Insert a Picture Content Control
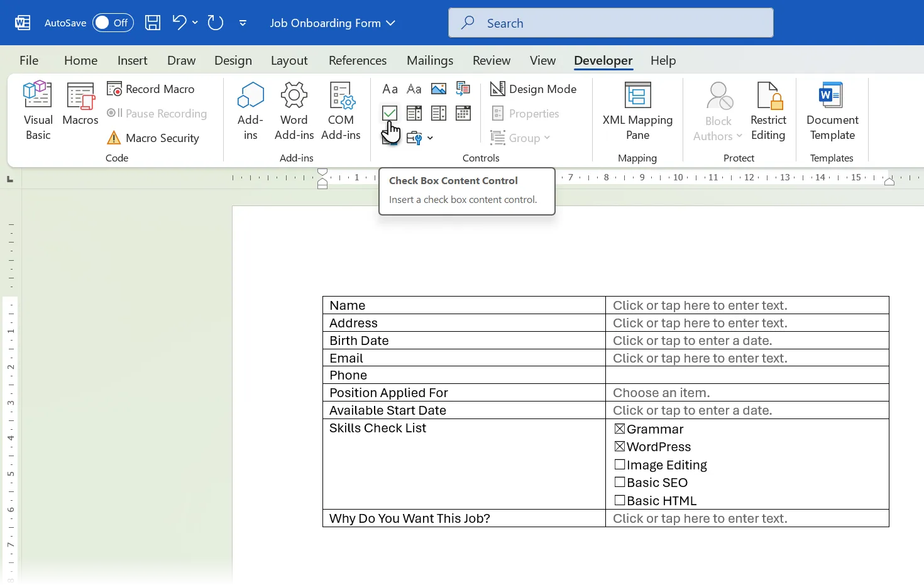The width and height of the screenshot is (924, 585). point(438,89)
